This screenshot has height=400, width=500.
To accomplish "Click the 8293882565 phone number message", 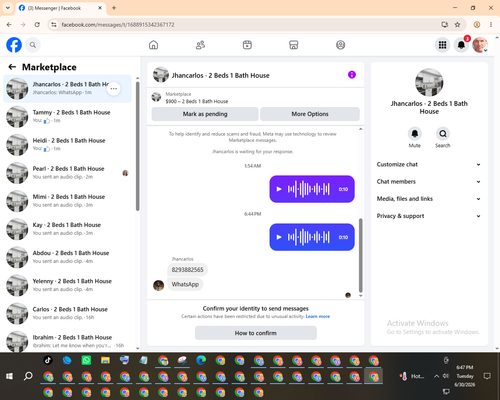I will 187,270.
